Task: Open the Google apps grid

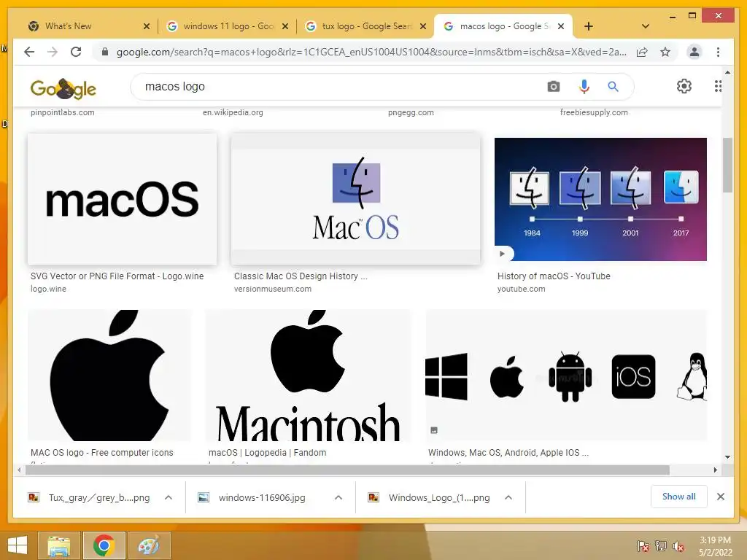Action: click(718, 86)
